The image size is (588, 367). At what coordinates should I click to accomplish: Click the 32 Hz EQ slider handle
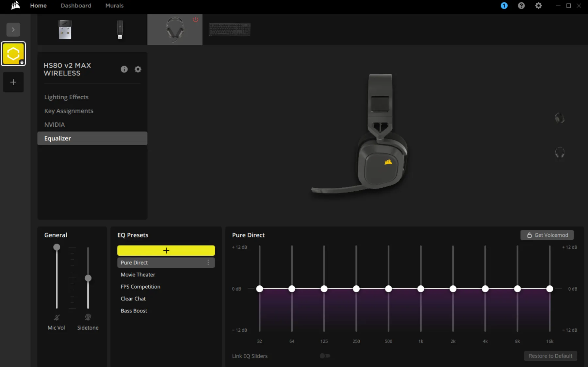260,289
